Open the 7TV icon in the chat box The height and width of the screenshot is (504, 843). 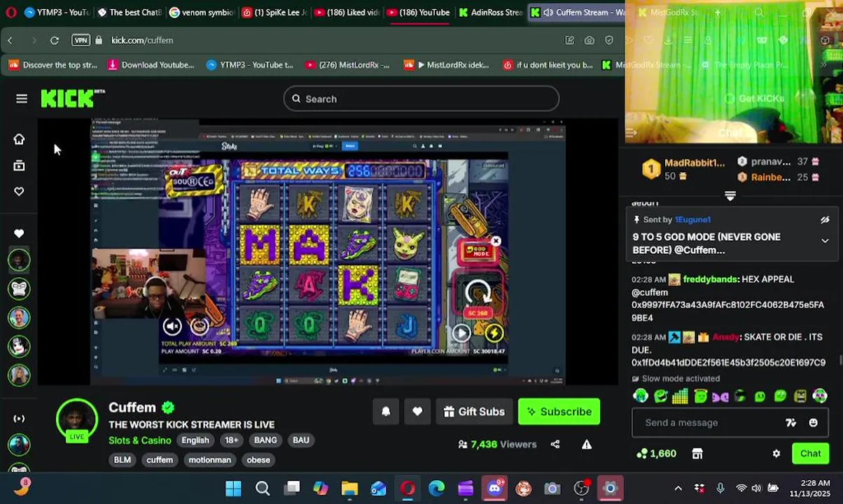(790, 423)
